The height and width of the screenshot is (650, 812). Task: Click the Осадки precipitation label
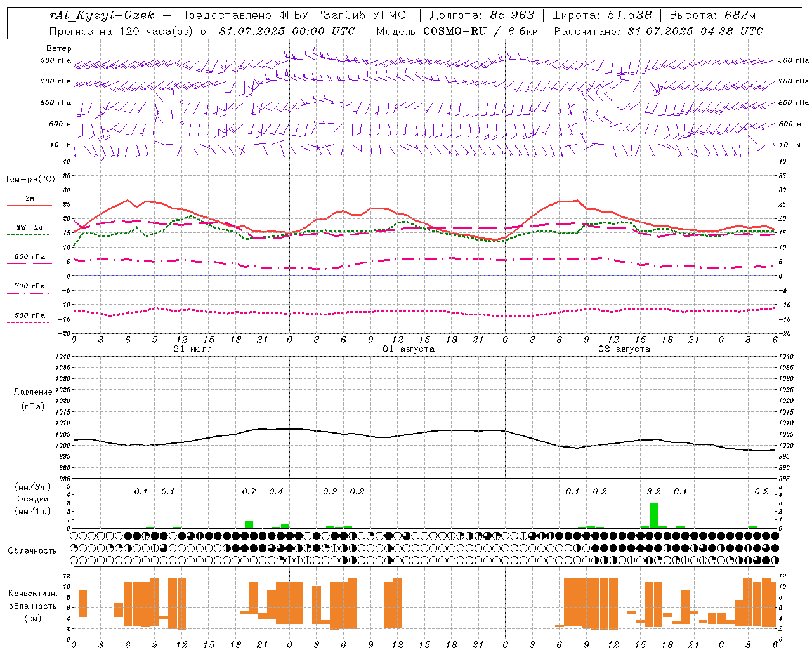33,499
